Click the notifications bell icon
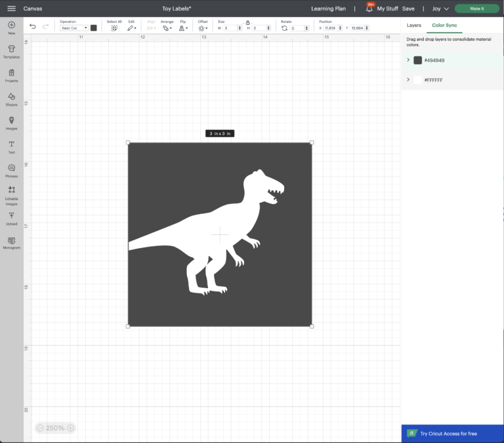Screen dimensions: 504x443 (369, 9)
